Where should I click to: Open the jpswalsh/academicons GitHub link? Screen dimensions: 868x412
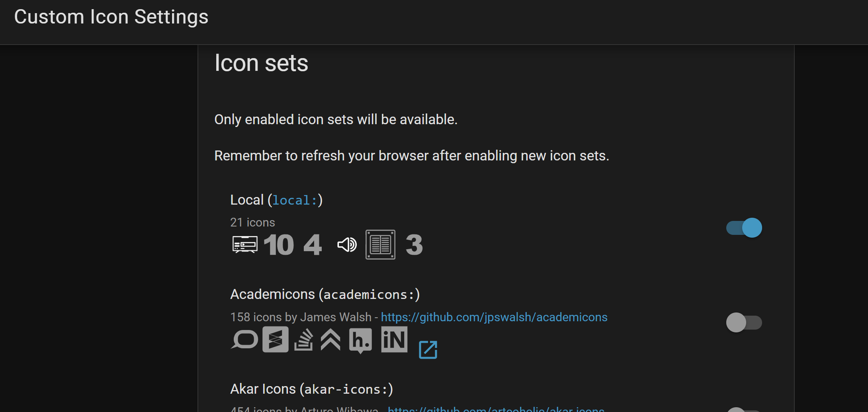494,317
